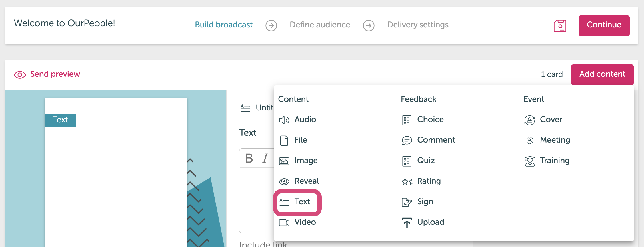
Task: Go to Delivery settings step
Action: 418,25
